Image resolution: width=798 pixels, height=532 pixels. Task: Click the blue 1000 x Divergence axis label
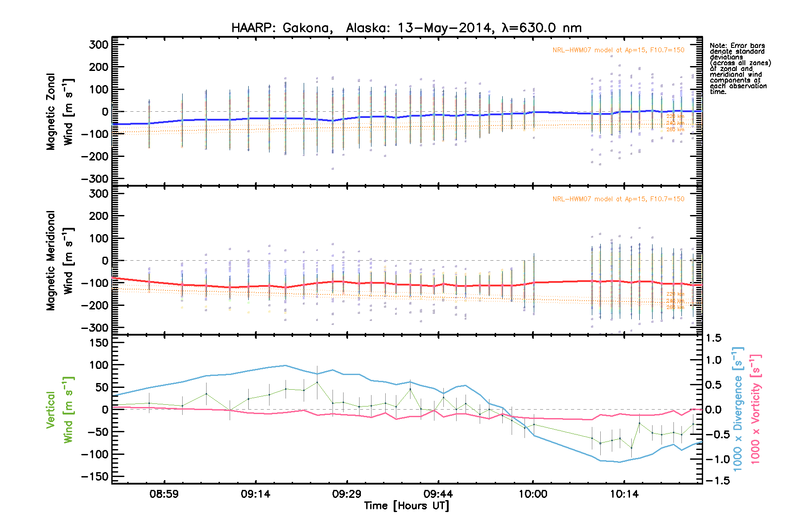738,409
